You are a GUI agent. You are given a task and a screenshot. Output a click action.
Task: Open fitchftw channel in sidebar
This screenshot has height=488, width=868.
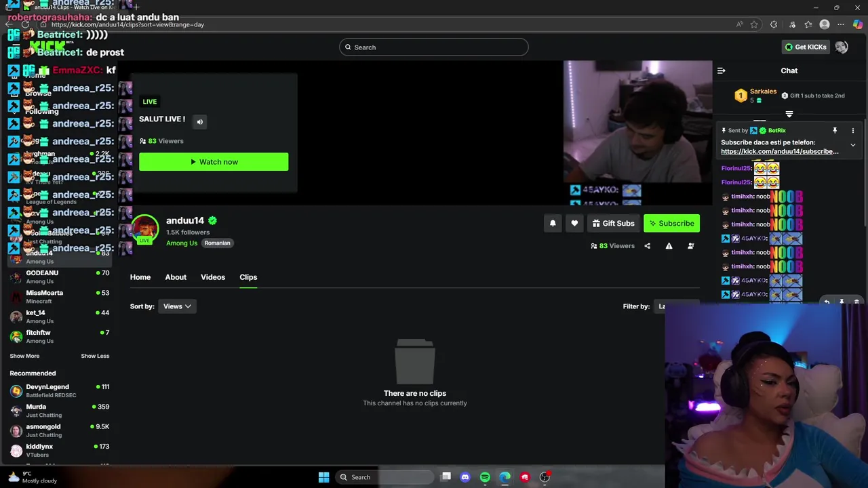point(60,336)
